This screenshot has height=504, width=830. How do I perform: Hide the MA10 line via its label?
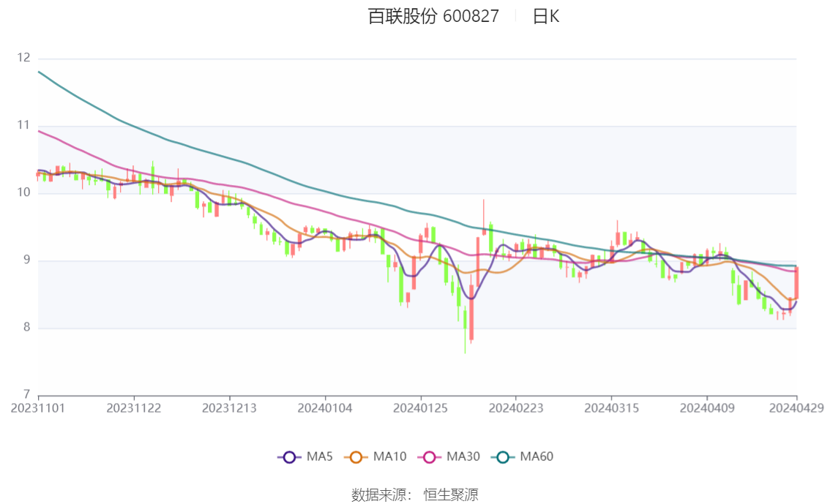tap(389, 457)
